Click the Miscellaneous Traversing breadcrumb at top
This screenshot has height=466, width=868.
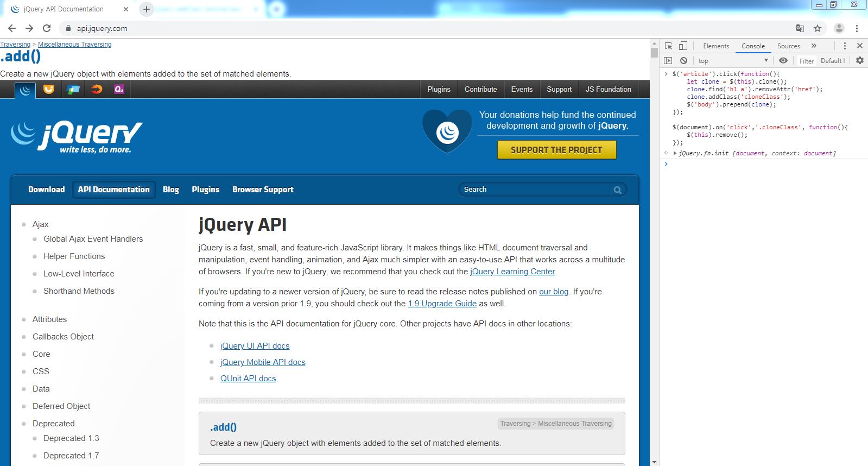pyautogui.click(x=74, y=45)
